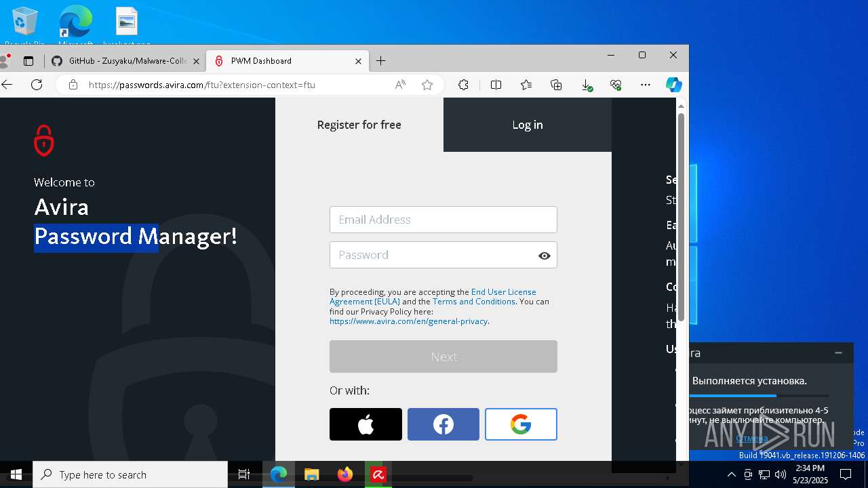Viewport: 868px width, 488px height.
Task: Open Task View on taskbar
Action: 245,474
